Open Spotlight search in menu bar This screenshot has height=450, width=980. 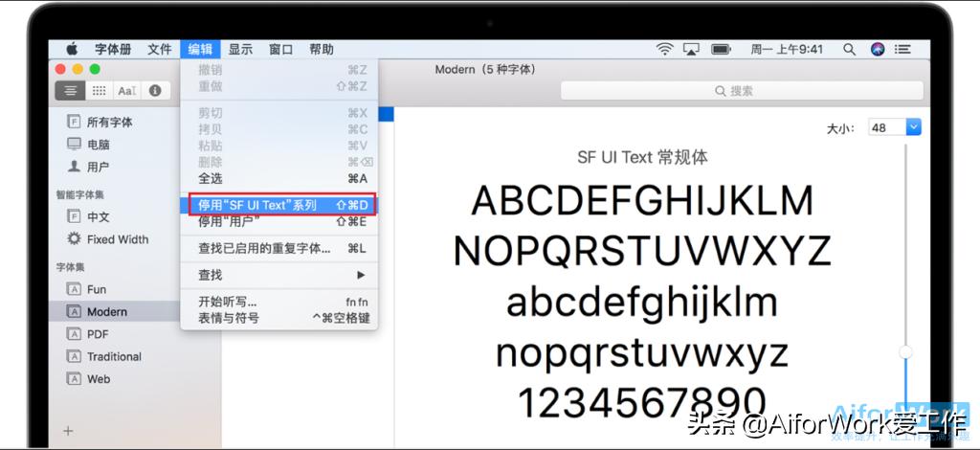[x=849, y=49]
